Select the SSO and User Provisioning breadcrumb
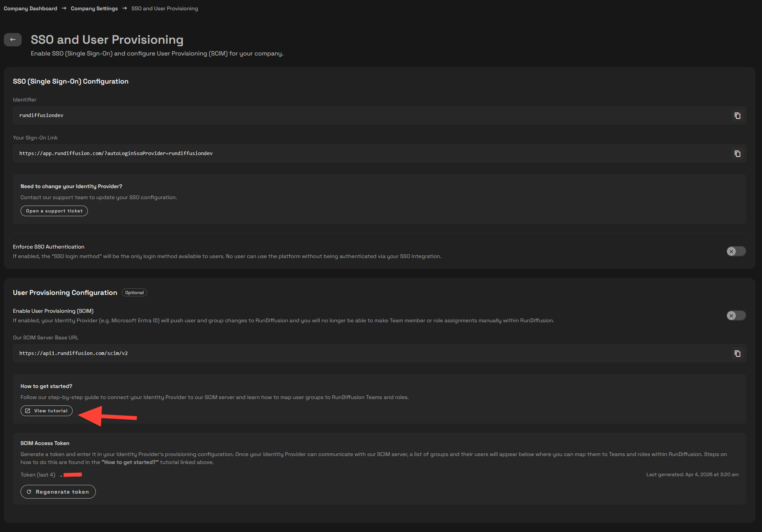 click(x=164, y=8)
